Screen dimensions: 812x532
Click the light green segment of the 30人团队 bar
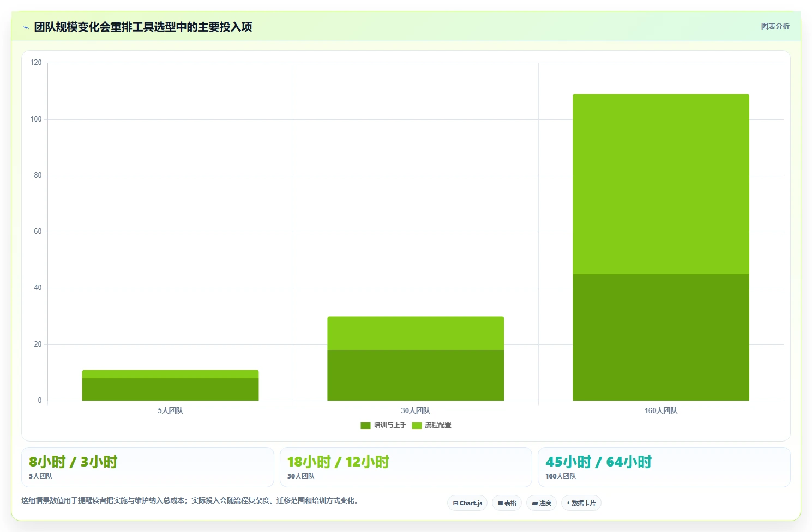pyautogui.click(x=416, y=334)
